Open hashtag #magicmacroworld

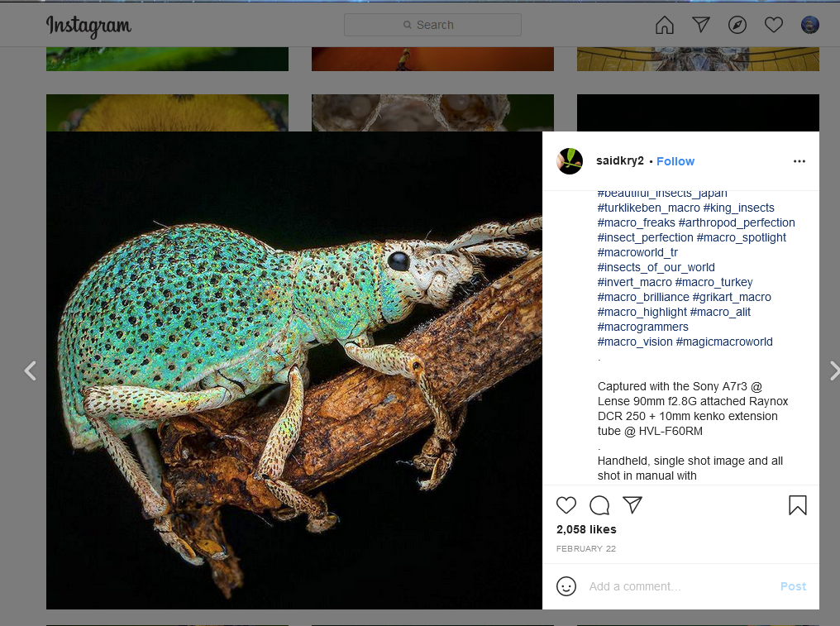[724, 342]
